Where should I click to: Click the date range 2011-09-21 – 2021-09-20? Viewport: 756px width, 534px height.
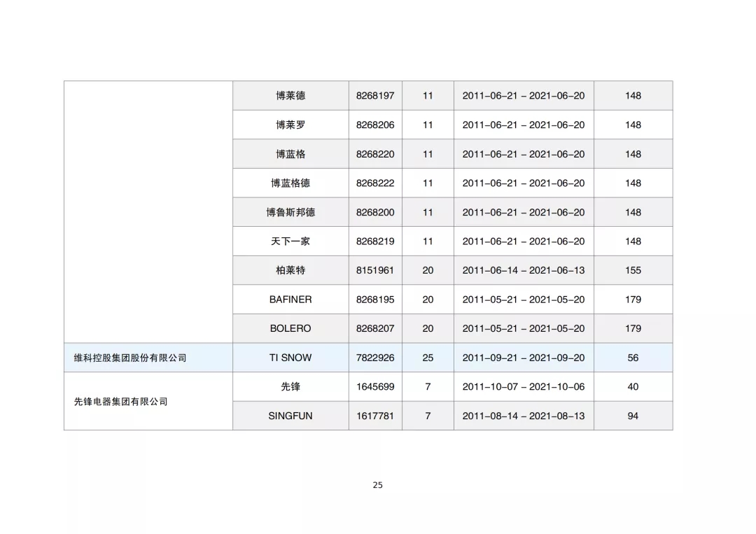[x=524, y=358]
